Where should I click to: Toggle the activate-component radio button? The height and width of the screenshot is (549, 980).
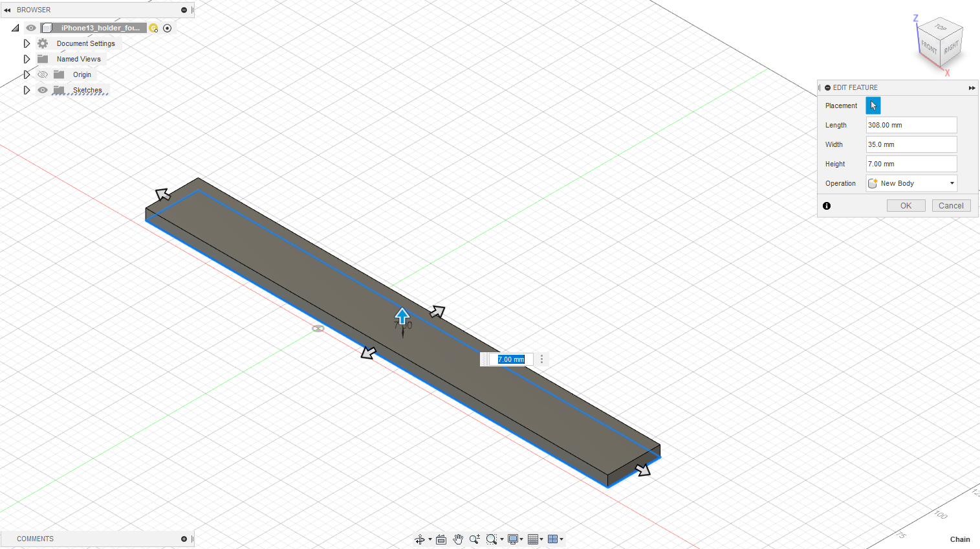click(x=168, y=28)
